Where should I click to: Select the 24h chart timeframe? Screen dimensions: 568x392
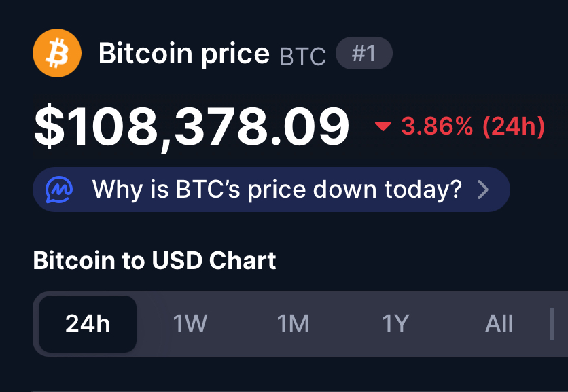coord(88,324)
